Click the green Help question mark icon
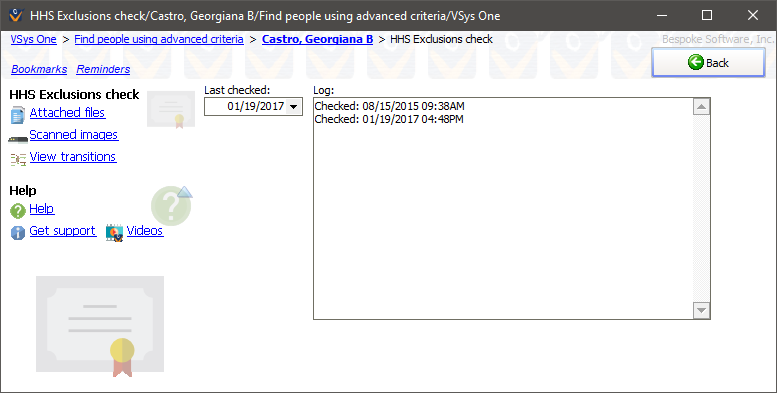This screenshot has width=777, height=393. click(18, 211)
